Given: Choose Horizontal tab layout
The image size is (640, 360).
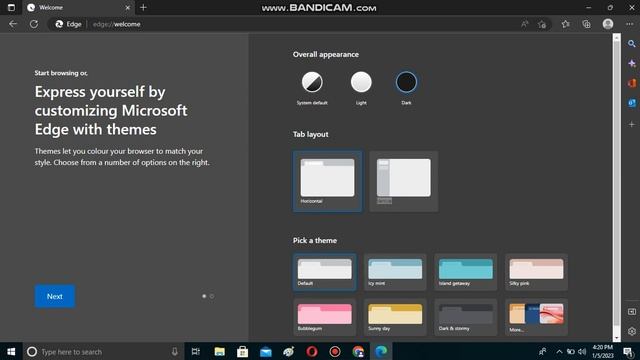Looking at the screenshot, I should pos(327,181).
